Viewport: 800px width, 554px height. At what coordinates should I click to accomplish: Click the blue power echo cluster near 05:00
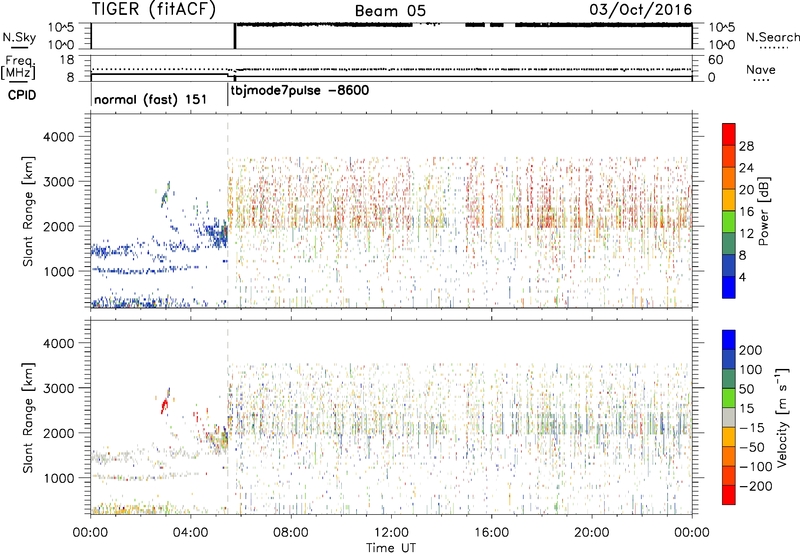217,234
